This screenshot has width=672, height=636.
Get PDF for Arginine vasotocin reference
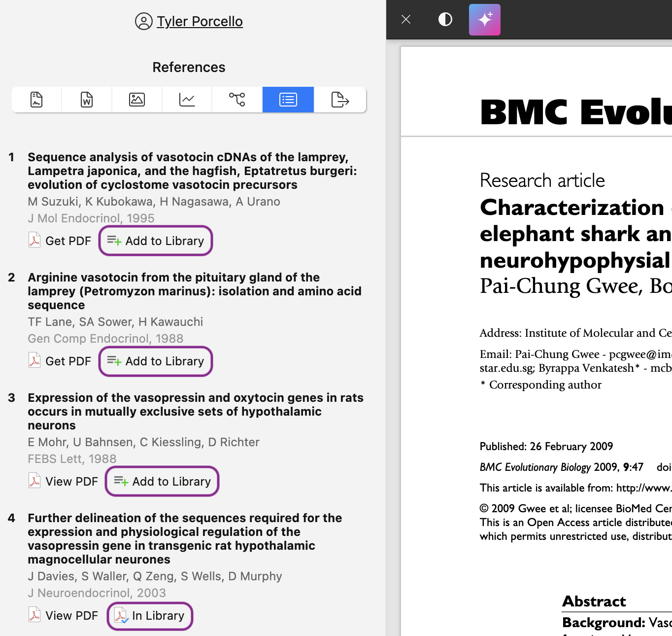(60, 361)
